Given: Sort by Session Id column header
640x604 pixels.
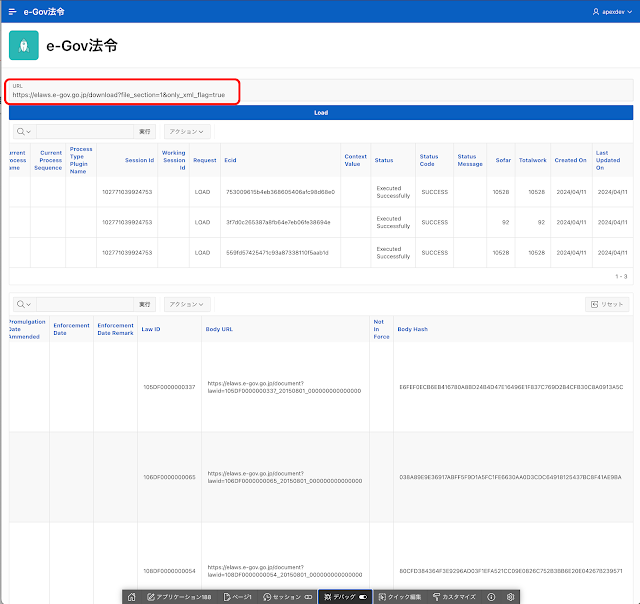Looking at the screenshot, I should pos(139,160).
